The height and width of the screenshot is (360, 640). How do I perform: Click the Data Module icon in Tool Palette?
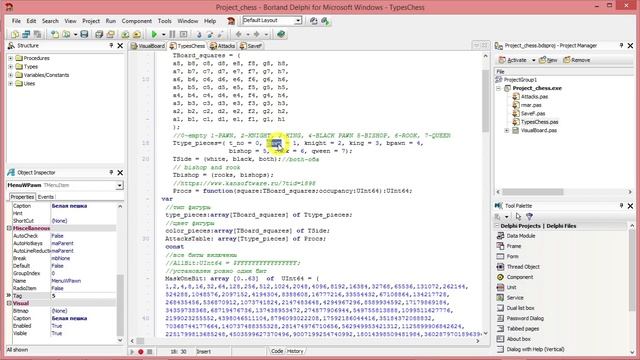coord(500,236)
